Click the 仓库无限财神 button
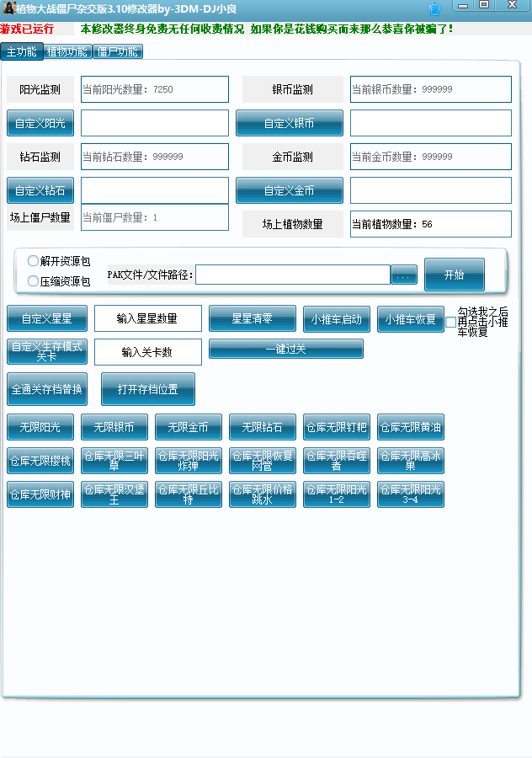Viewport: 532px width, 758px height. pyautogui.click(x=40, y=494)
